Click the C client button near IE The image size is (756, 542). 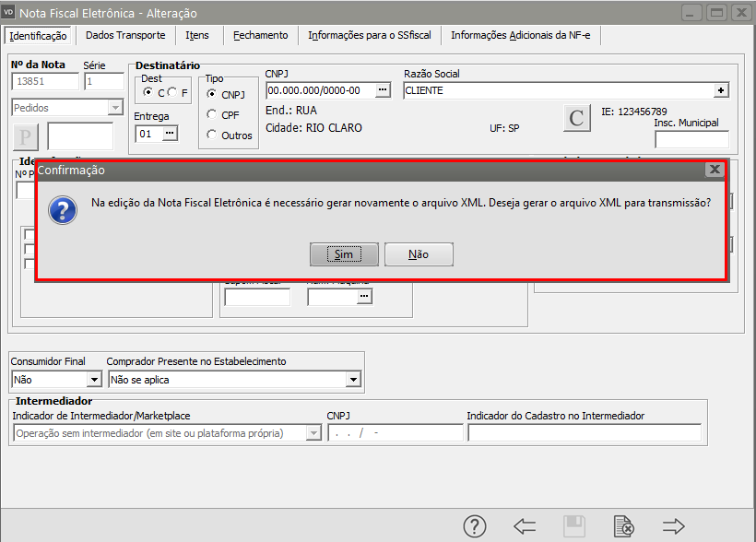pos(576,118)
